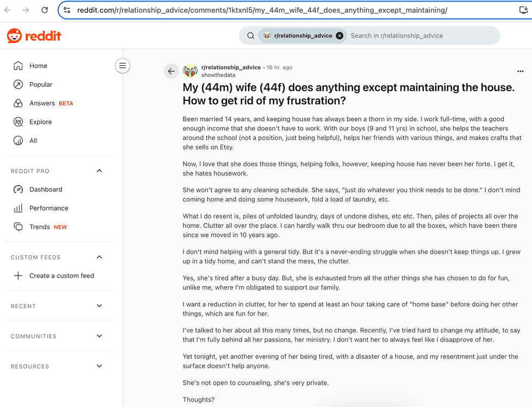Open the showthedata user profile

click(218, 75)
